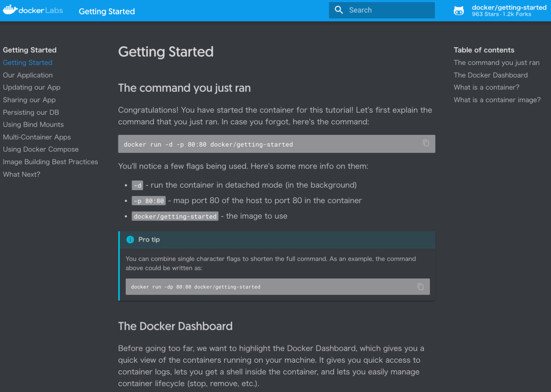Click the -p 80:80 code snippet
This screenshot has width=551, height=392.
pos(149,201)
